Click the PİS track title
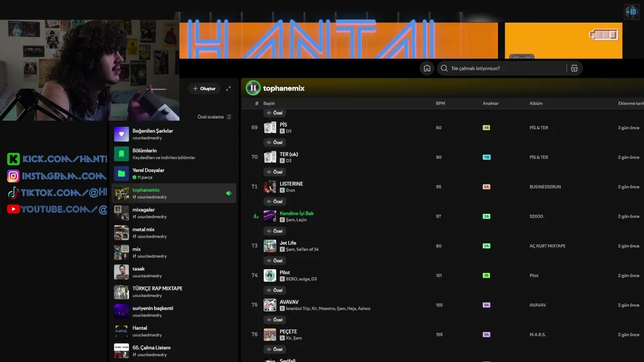The height and width of the screenshot is (362, 644). coord(283,125)
